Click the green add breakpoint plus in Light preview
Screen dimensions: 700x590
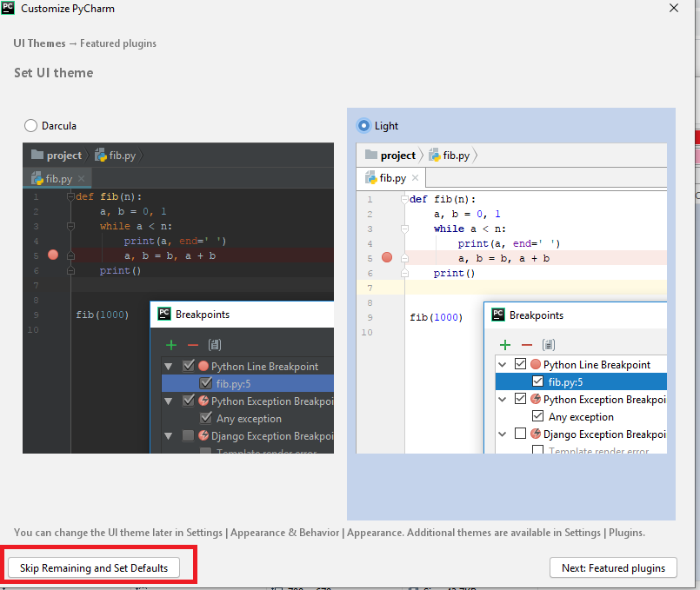505,345
